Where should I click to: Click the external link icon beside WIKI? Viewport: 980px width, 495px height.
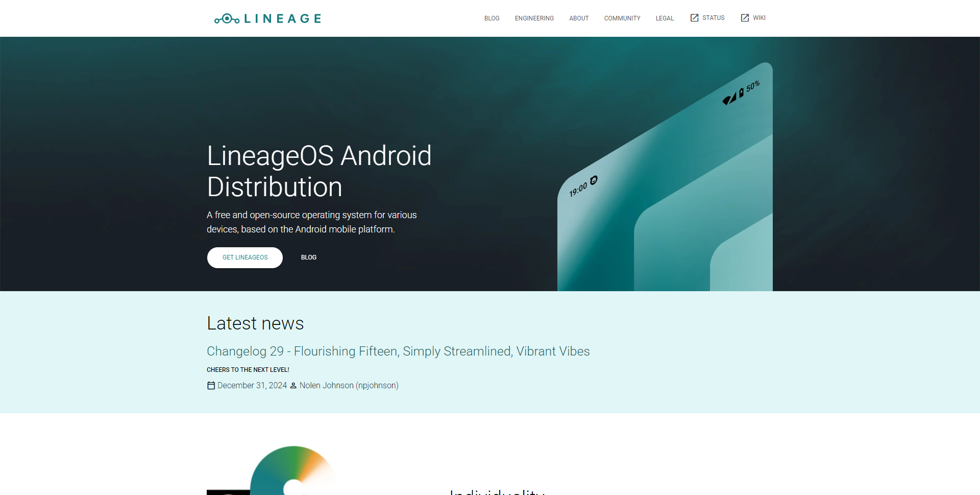pyautogui.click(x=745, y=18)
